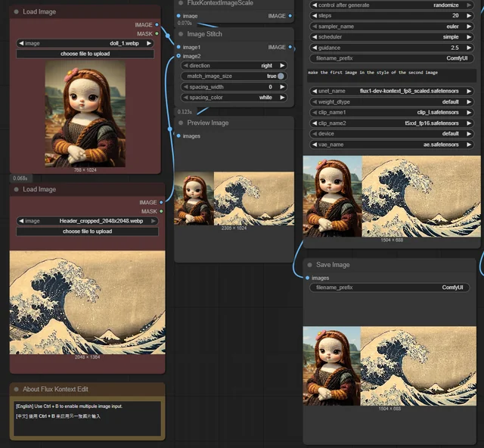The image size is (484, 448).
Task: Open control after generate dropdown
Action: (x=392, y=5)
